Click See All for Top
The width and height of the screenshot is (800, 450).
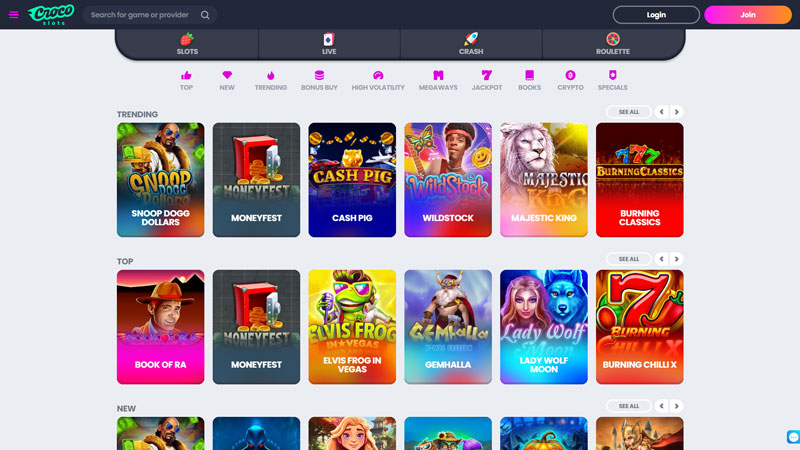629,259
